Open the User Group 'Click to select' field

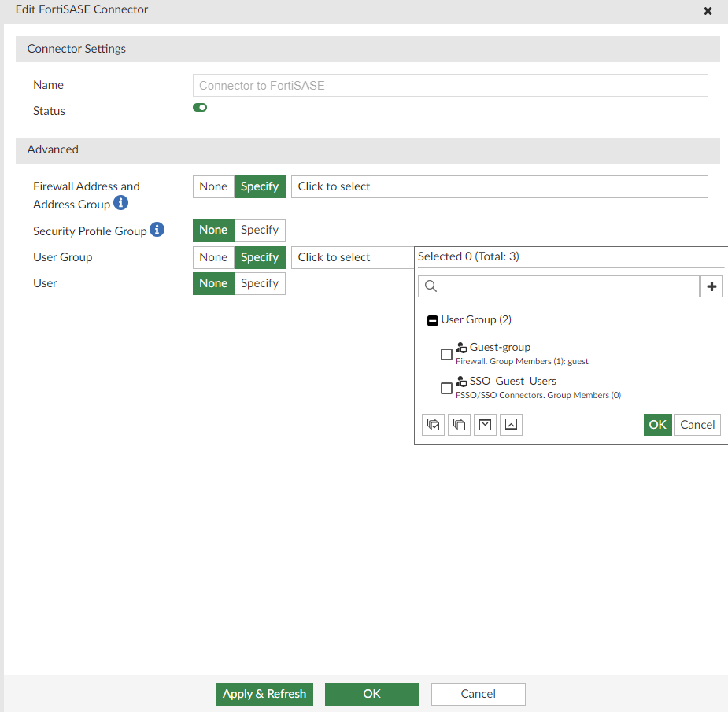click(x=352, y=257)
